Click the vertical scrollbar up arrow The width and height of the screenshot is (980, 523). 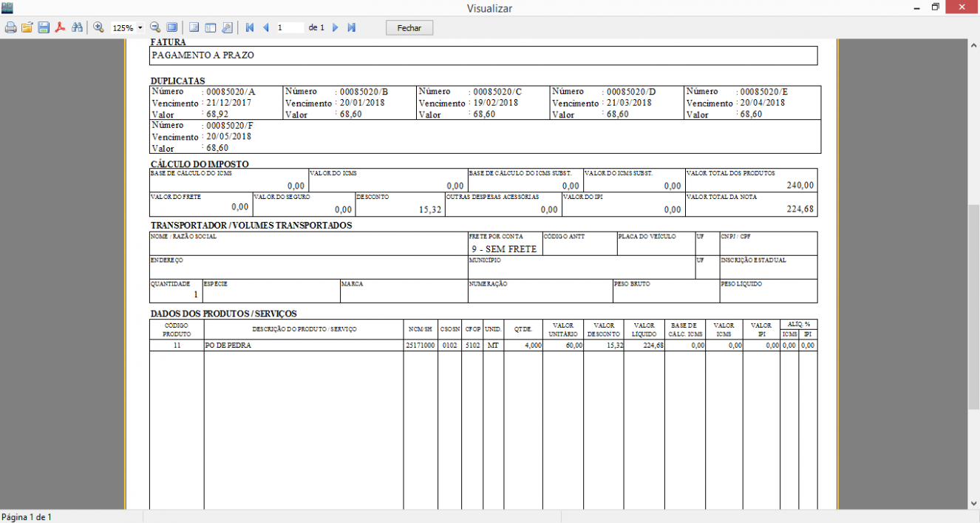pyautogui.click(x=973, y=45)
